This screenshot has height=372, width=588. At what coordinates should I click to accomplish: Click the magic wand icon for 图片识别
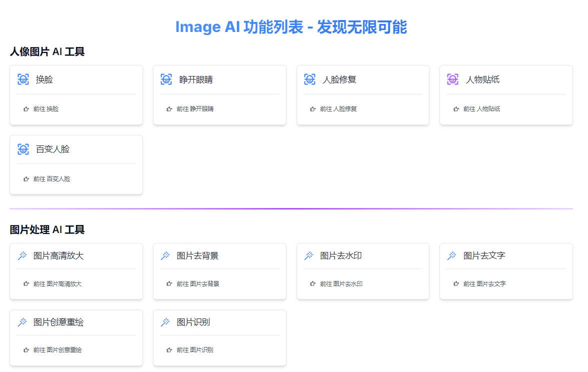pos(165,322)
